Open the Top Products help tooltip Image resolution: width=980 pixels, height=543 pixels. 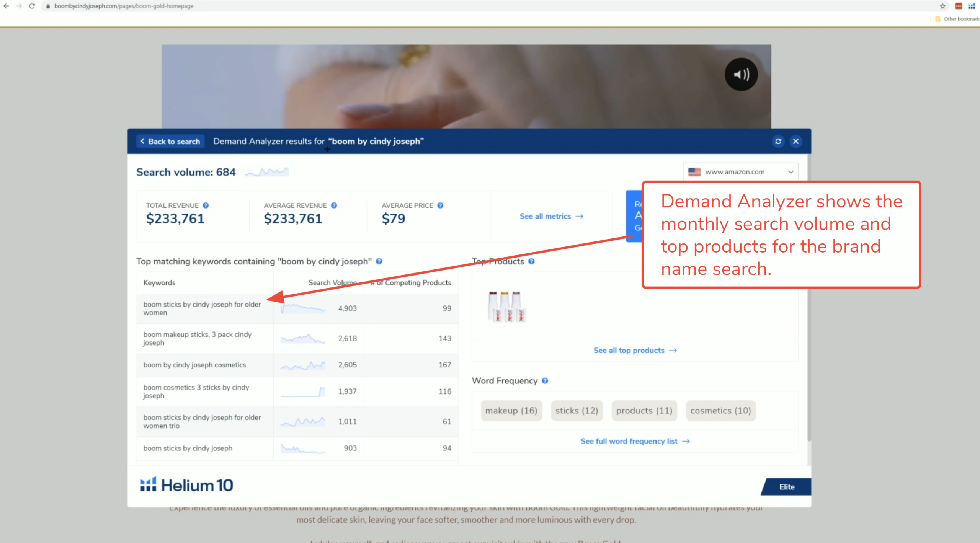coord(532,261)
